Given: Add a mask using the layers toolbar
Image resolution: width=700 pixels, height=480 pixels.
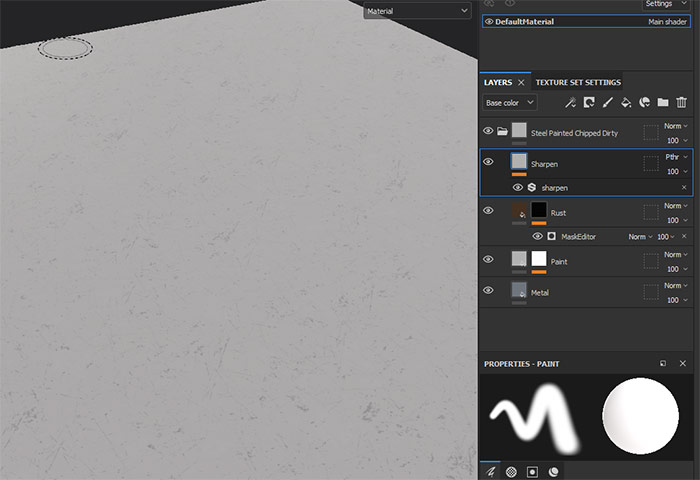Looking at the screenshot, I should pos(589,102).
